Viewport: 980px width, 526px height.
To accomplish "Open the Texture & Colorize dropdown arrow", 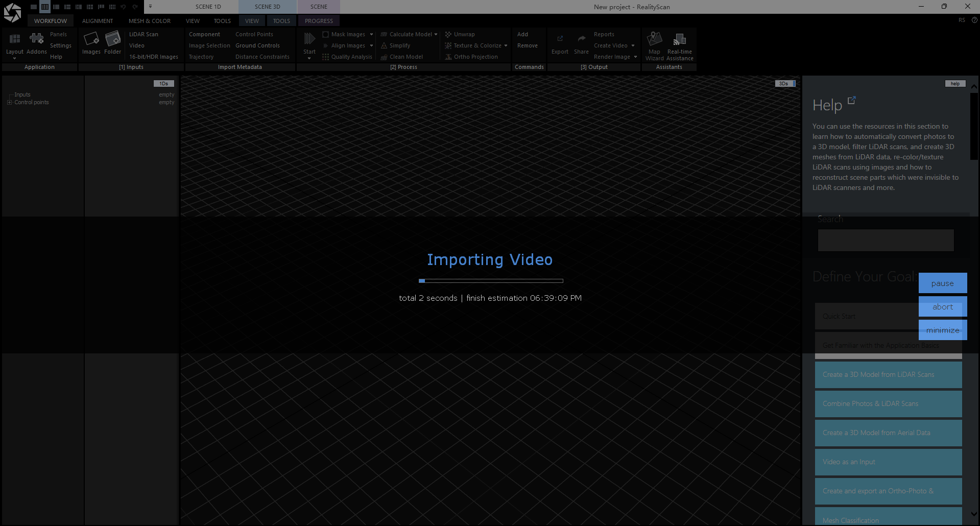I will point(506,45).
